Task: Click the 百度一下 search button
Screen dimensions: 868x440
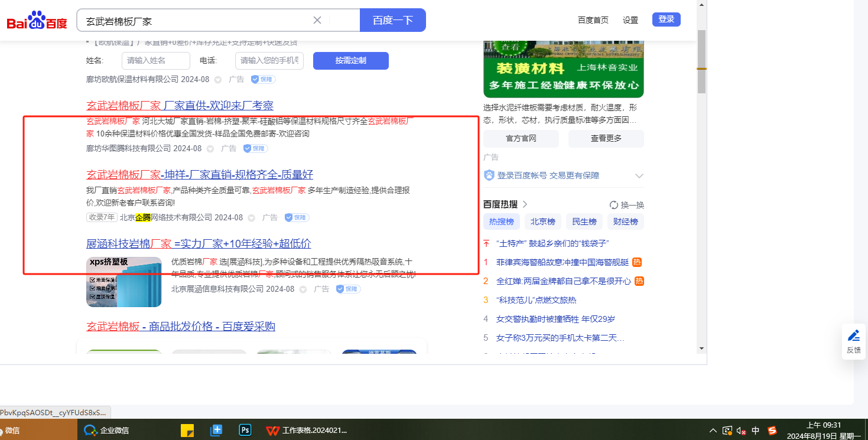Action: point(393,20)
